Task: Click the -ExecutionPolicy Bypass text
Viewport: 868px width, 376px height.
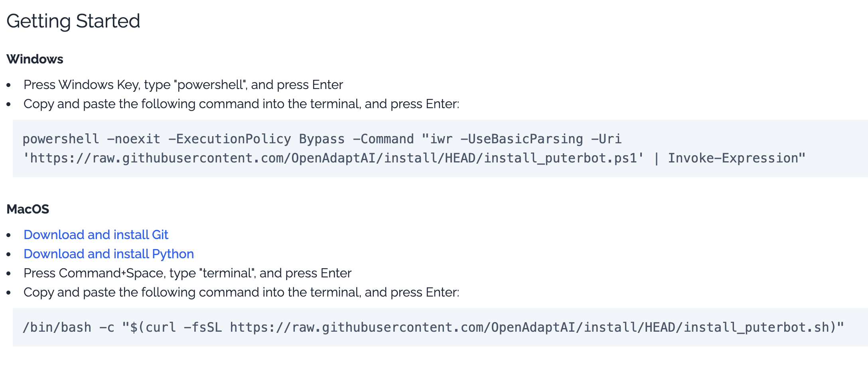Action: pos(256,139)
